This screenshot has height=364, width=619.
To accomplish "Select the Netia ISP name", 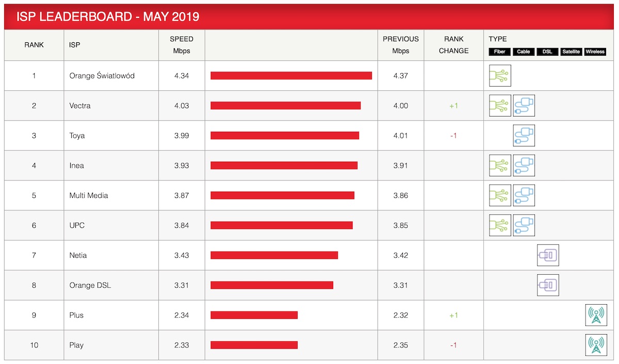I will (78, 255).
